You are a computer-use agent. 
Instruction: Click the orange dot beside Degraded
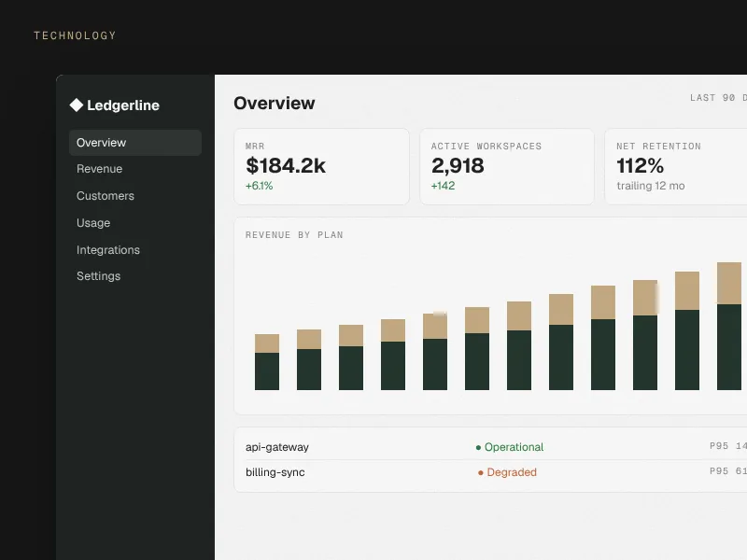click(x=481, y=473)
